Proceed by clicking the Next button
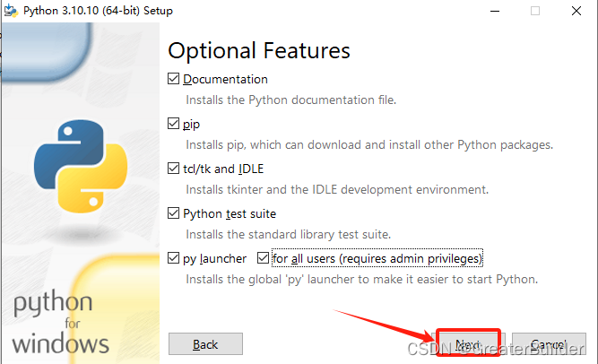The width and height of the screenshot is (598, 364). (466, 344)
